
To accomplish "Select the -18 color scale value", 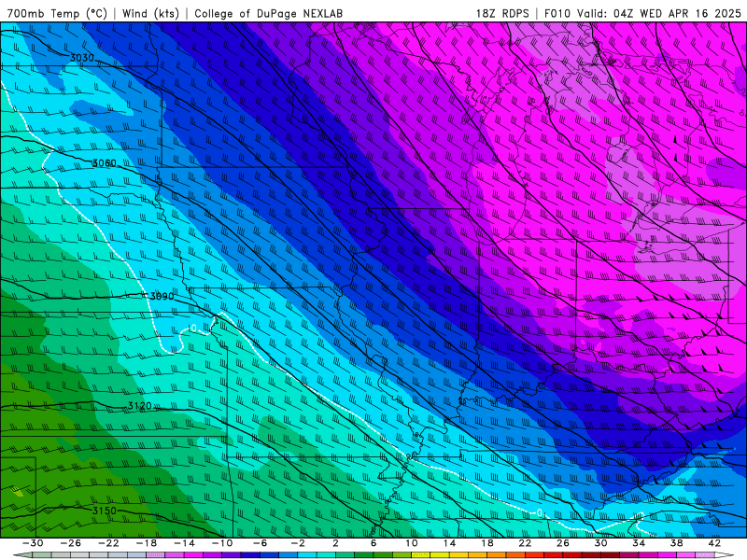I will (x=147, y=543).
